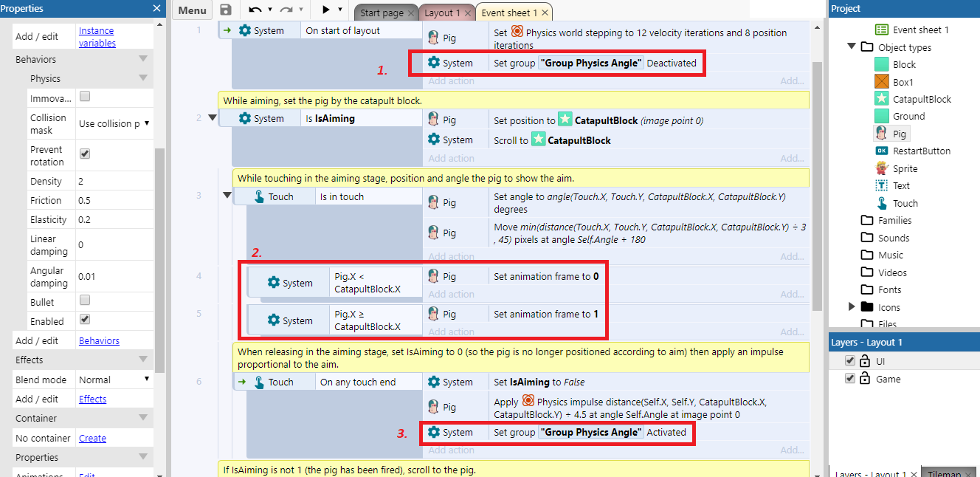The width and height of the screenshot is (980, 477).
Task: Click the Redo arrow icon
Action: pyautogui.click(x=286, y=10)
